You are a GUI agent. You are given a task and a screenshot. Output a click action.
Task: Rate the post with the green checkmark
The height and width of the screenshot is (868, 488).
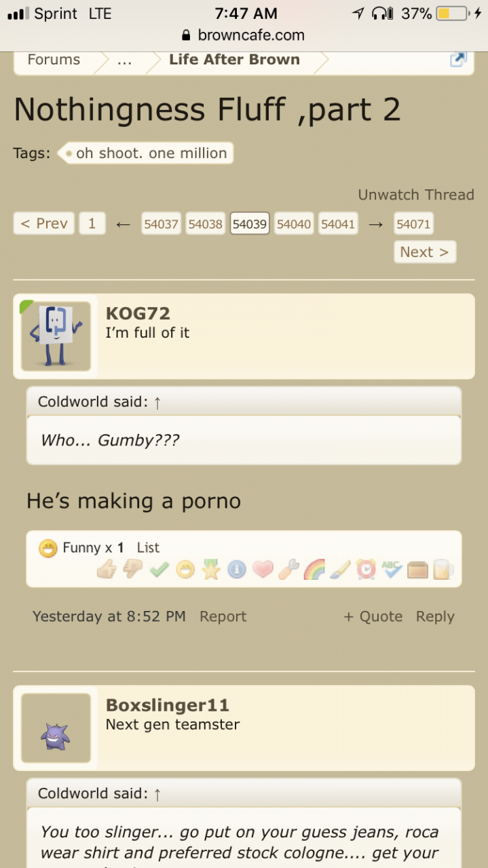[159, 570]
